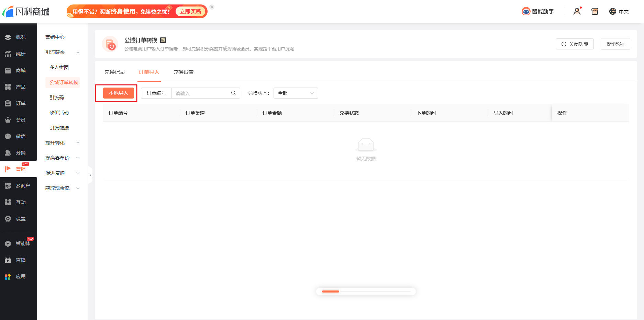Collapse the secondary sidebar panel handle
The height and width of the screenshot is (320, 644).
(x=90, y=175)
